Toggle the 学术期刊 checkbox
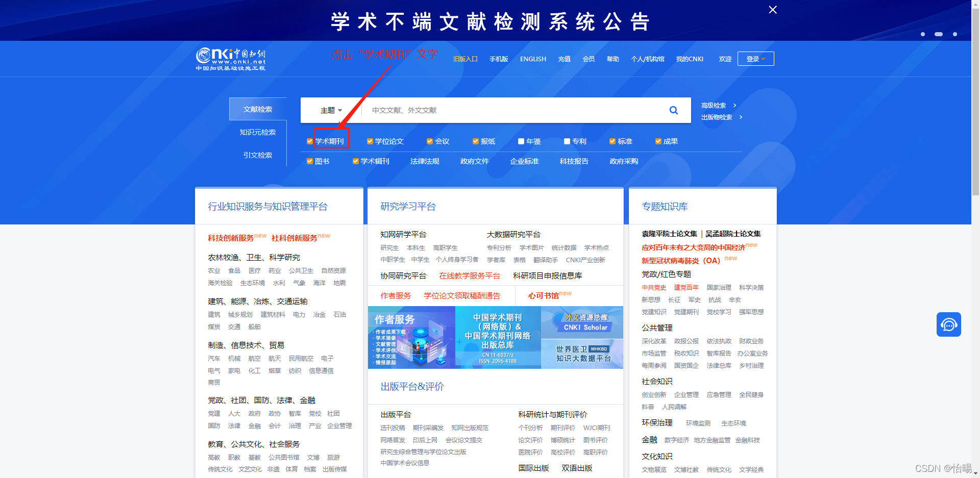 pyautogui.click(x=309, y=141)
